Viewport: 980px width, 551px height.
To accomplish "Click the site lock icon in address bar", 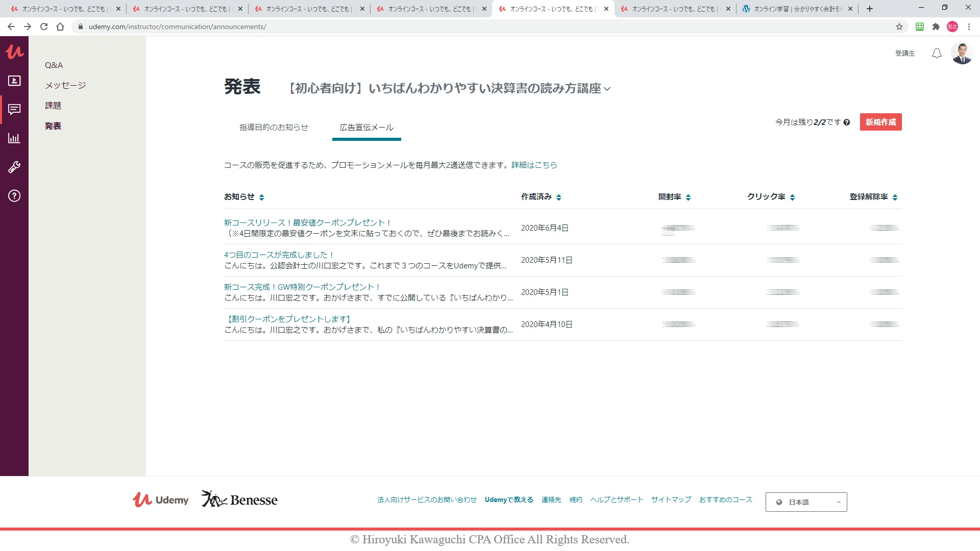I will click(x=80, y=27).
